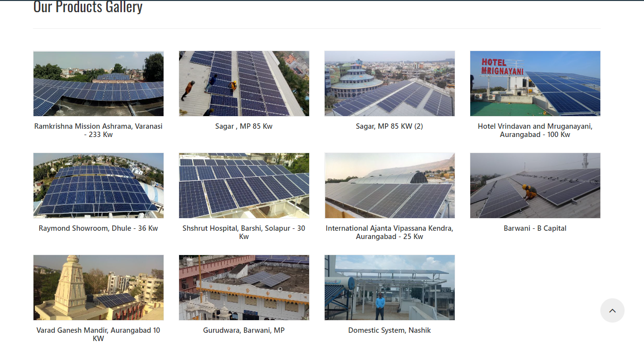Click the caption 'Ramkrishna Mission Ashrama, Varanasi - 233 Kw'
This screenshot has width=644, height=342.
pos(99,130)
